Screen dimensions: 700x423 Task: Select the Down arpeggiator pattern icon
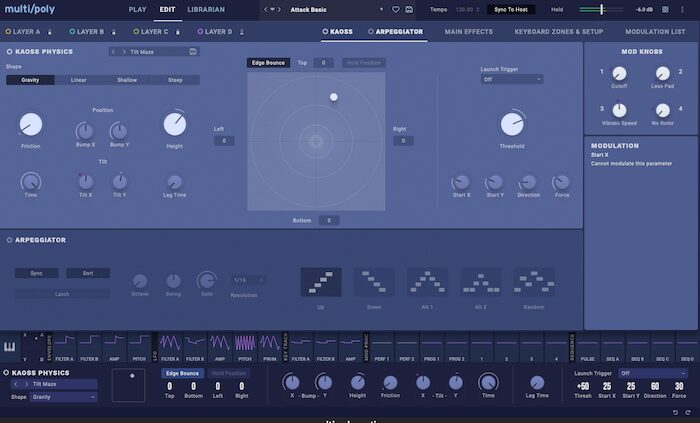coord(374,282)
